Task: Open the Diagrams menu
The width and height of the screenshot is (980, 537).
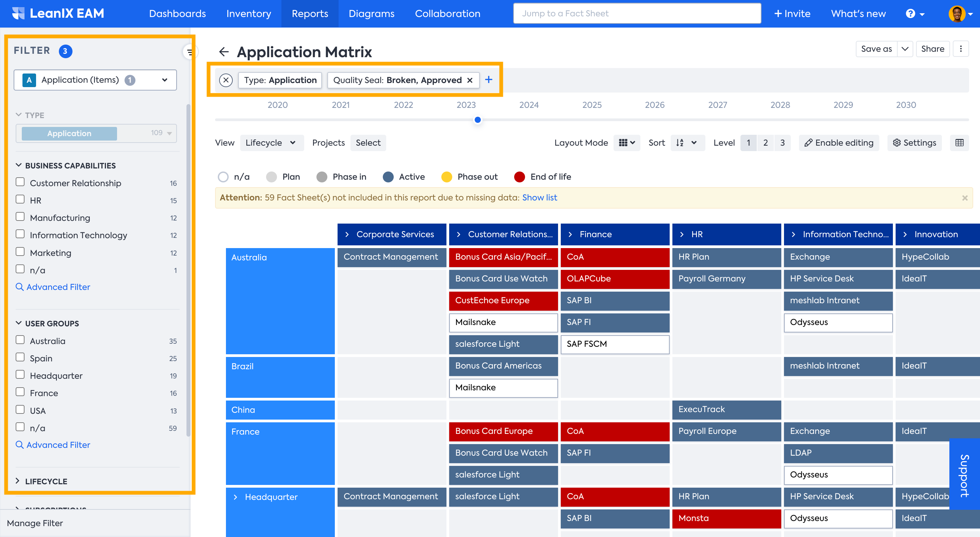Action: click(371, 14)
